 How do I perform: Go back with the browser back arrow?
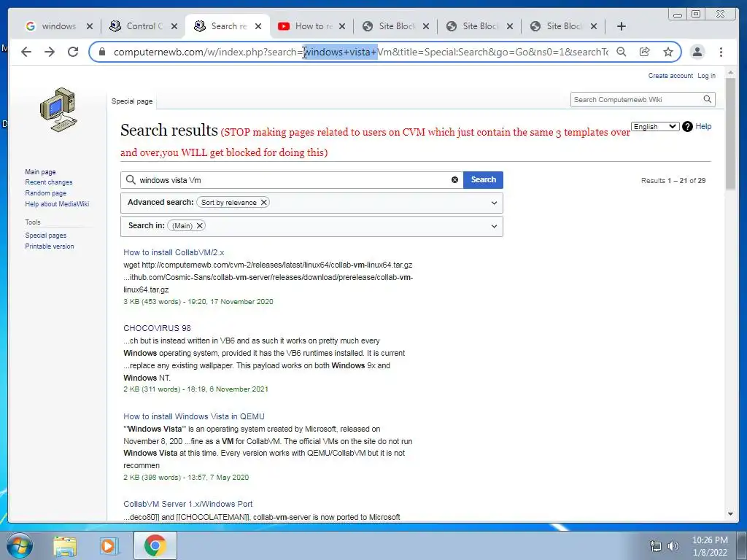pos(26,52)
